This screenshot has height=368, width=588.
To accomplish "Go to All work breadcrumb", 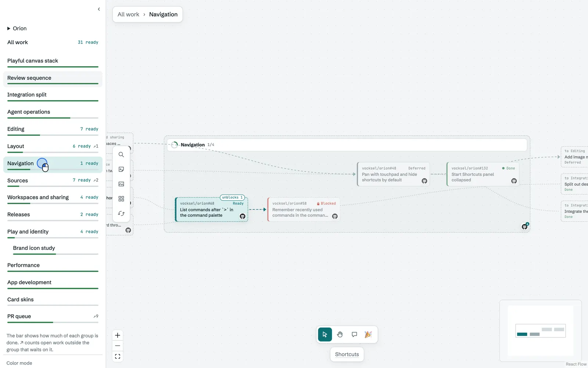I will click(x=128, y=14).
